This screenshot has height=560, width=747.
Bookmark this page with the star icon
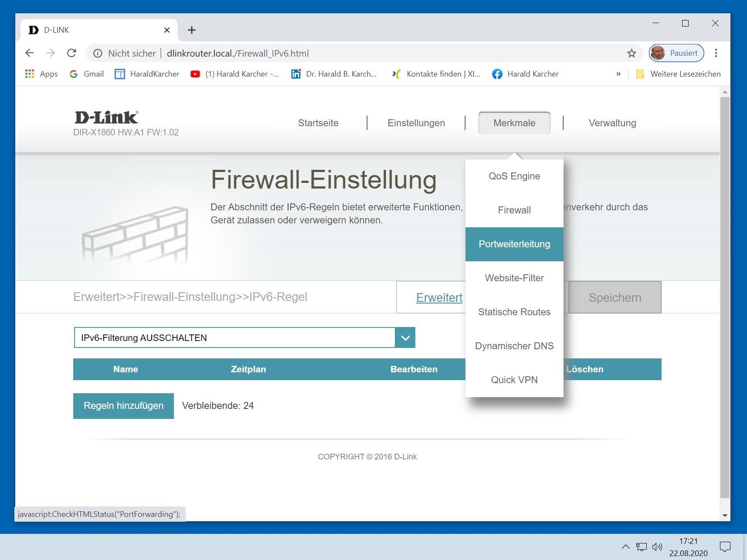pos(632,53)
